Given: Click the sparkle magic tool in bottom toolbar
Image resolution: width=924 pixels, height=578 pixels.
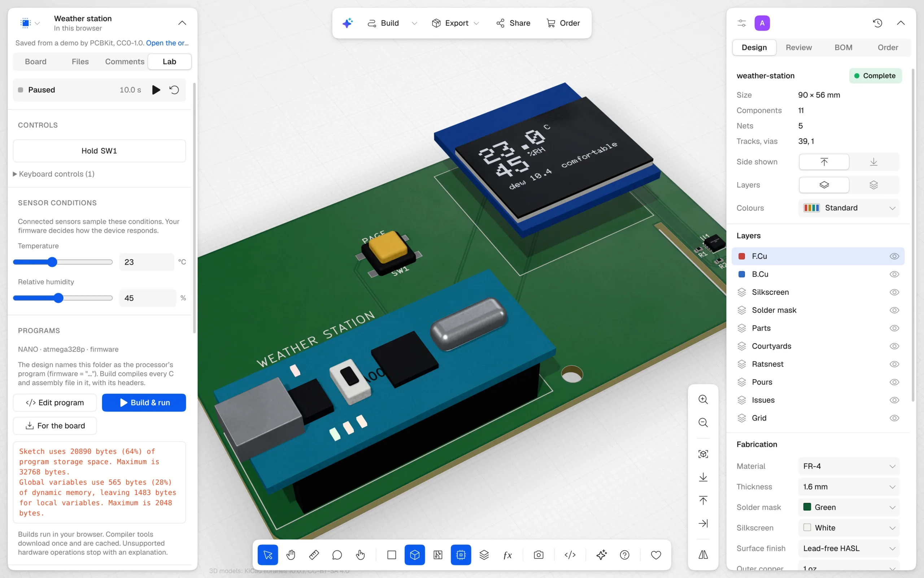Looking at the screenshot, I should pyautogui.click(x=601, y=555).
